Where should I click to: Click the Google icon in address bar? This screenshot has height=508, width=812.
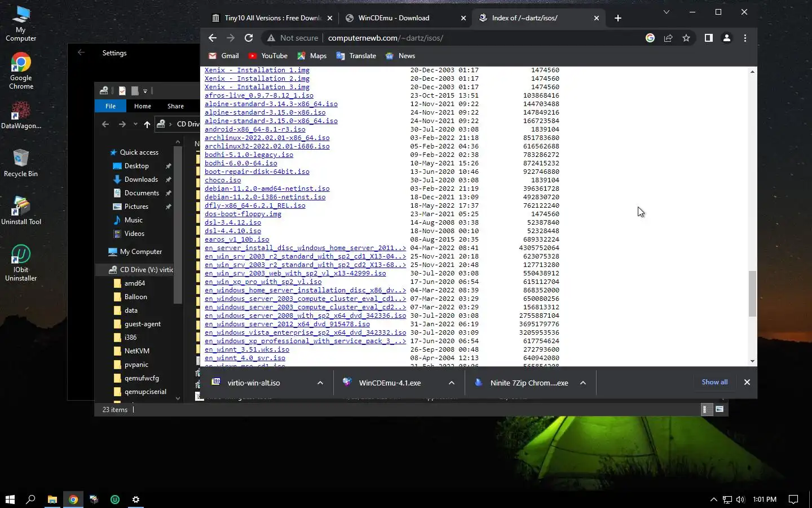click(650, 38)
